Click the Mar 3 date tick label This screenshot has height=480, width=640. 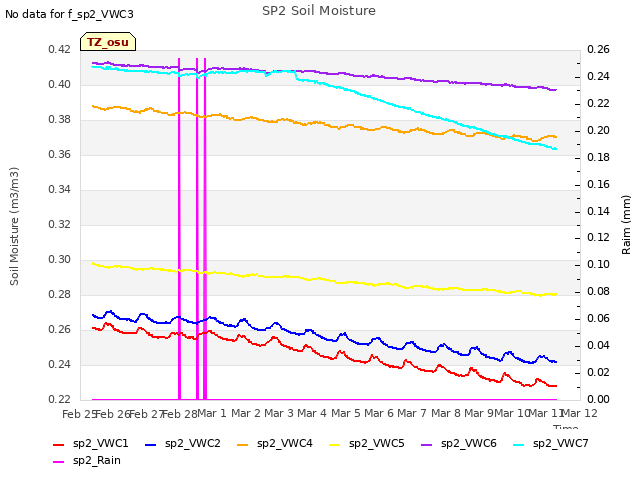click(279, 414)
